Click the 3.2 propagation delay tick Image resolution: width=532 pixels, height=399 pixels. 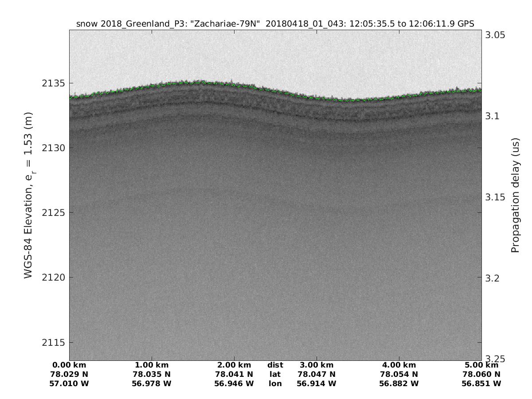tap(493, 278)
